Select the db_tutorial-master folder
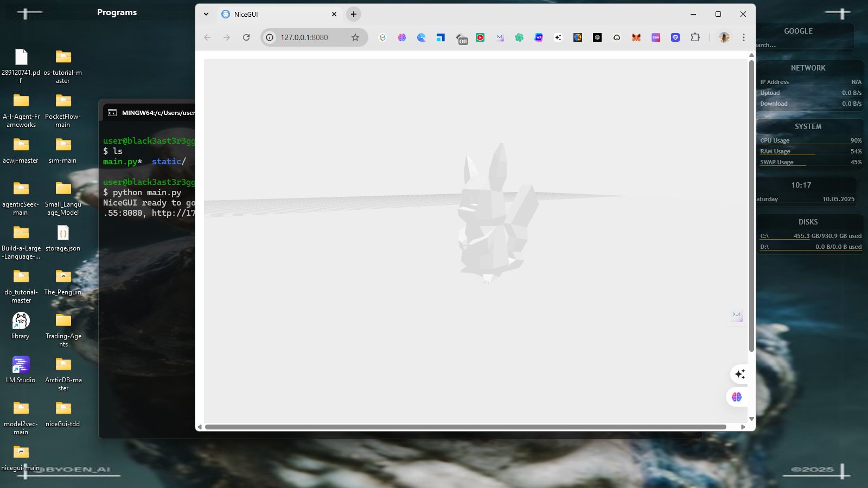Image resolution: width=868 pixels, height=488 pixels. 21,286
